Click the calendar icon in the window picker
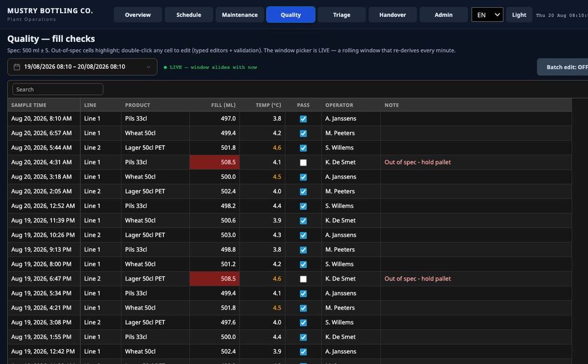The image size is (588, 364). [x=17, y=67]
